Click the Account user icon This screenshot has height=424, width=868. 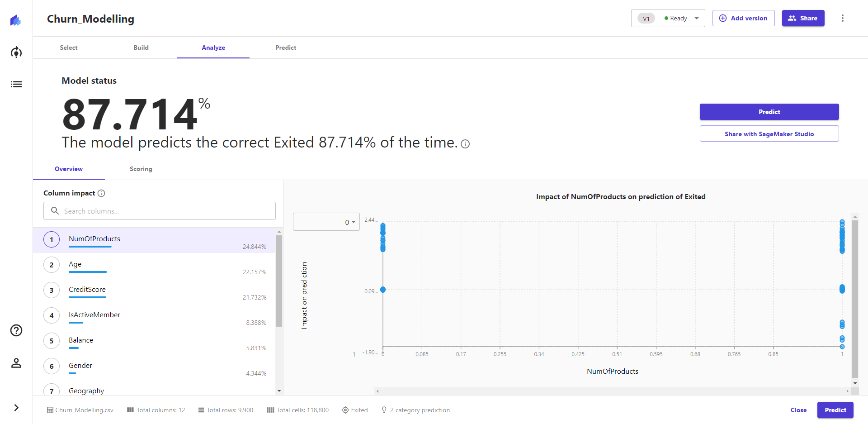(16, 363)
